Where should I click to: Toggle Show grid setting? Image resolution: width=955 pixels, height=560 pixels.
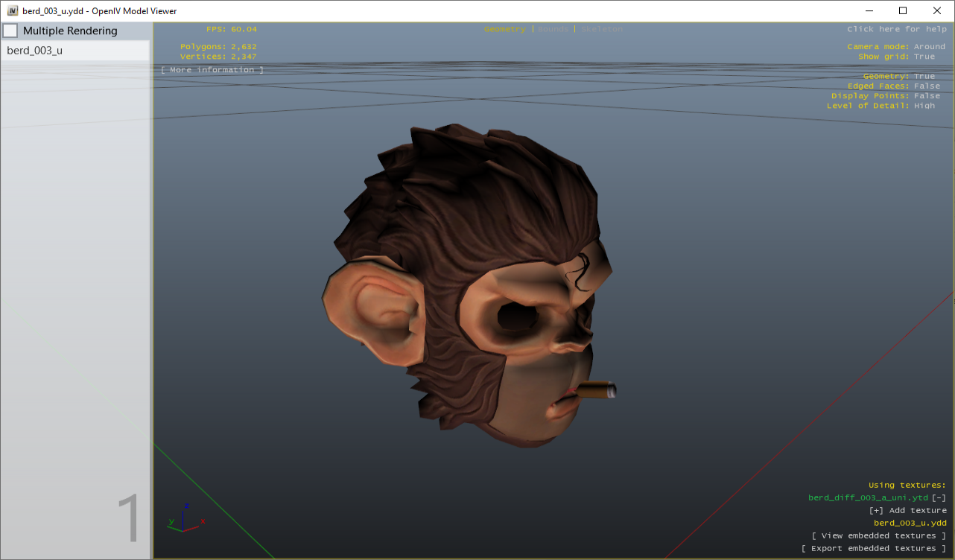tap(924, 57)
